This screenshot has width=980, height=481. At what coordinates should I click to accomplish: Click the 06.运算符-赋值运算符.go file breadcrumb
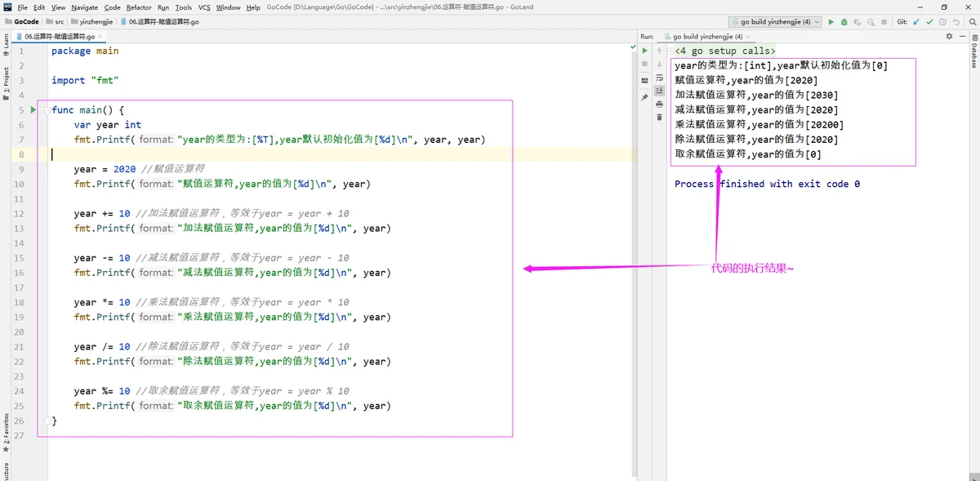159,22
